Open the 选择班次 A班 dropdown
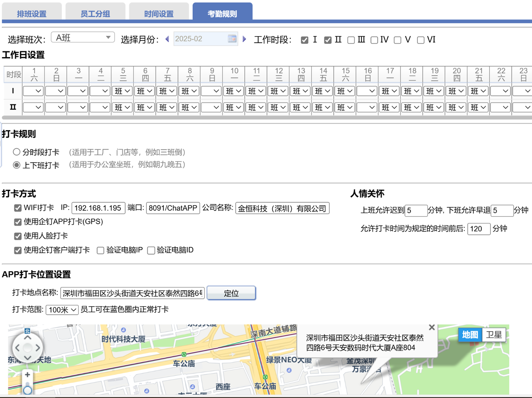Viewport: 532px width, 398px height. tap(83, 38)
